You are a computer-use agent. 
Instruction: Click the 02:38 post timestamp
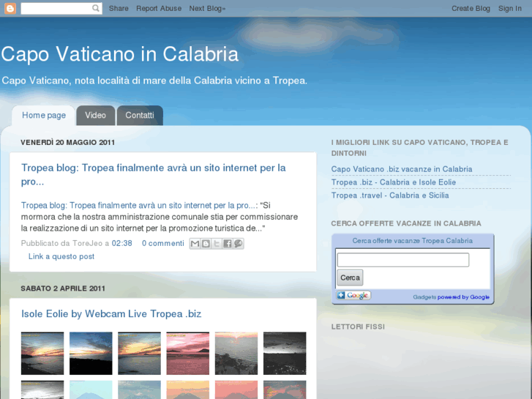click(121, 244)
